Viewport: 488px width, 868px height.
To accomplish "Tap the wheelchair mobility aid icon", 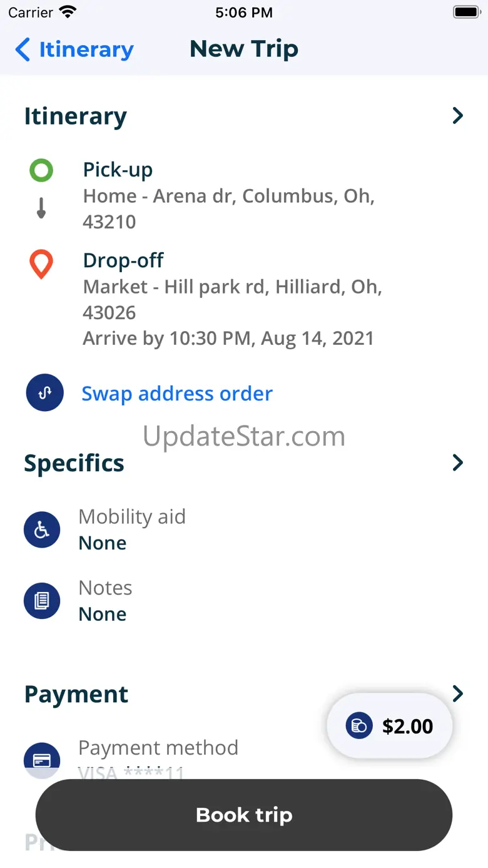I will click(42, 529).
